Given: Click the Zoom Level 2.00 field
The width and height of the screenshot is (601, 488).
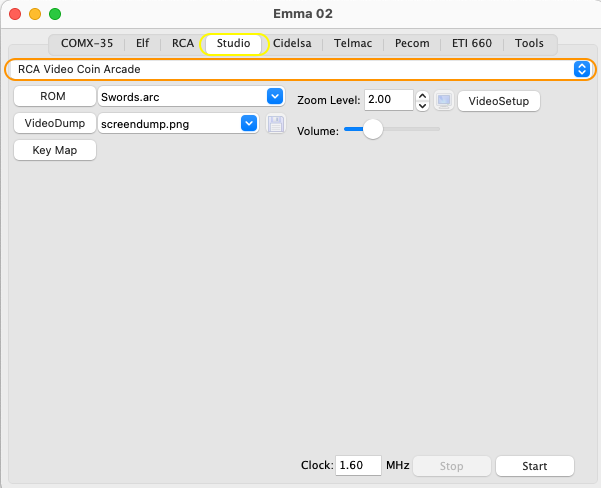Looking at the screenshot, I should 389,100.
